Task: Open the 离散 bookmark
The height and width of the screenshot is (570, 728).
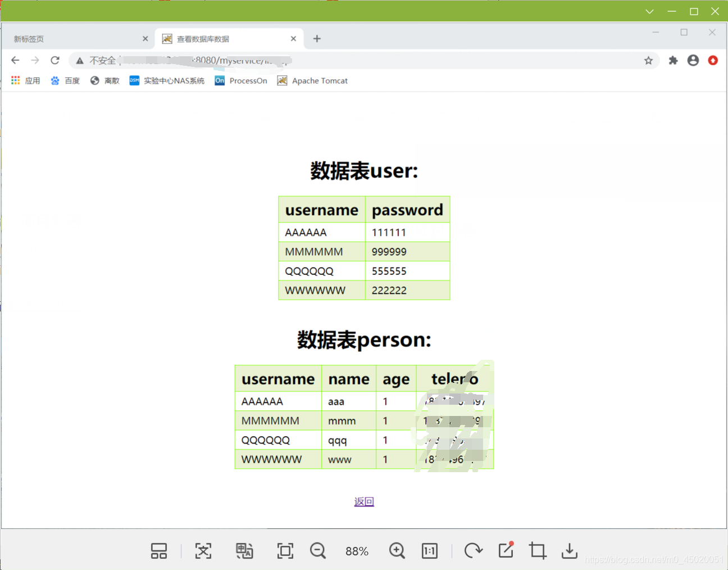Action: click(105, 80)
